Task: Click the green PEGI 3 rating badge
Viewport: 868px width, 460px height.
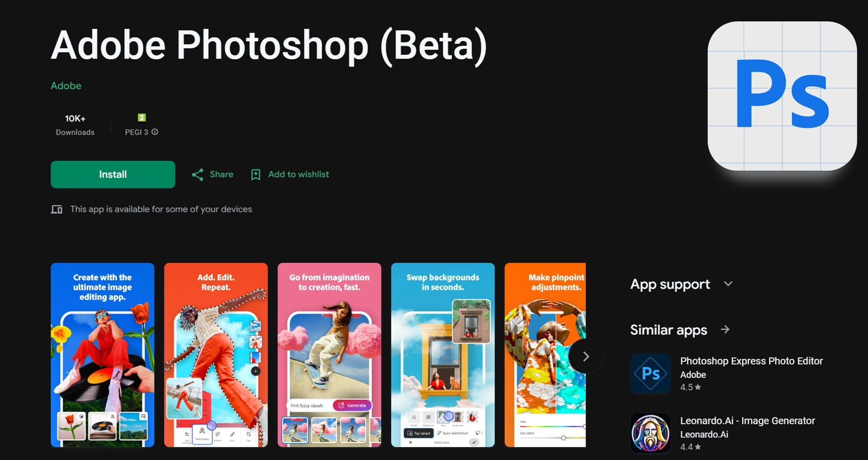Action: click(142, 118)
